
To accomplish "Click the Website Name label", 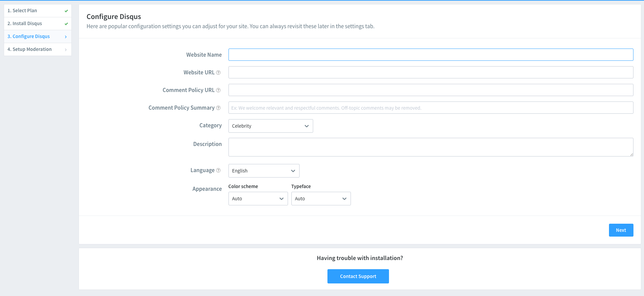I will coord(204,55).
